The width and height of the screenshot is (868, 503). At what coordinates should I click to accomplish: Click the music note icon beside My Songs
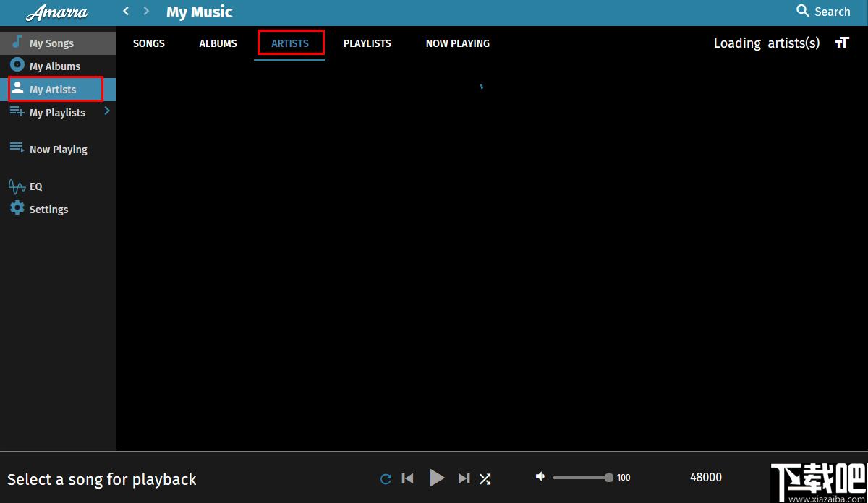(x=17, y=42)
